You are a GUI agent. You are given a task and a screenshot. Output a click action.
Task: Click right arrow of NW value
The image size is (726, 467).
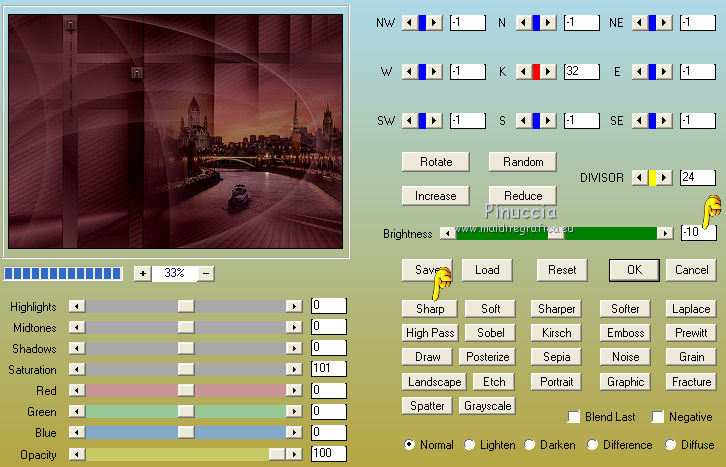(x=434, y=22)
